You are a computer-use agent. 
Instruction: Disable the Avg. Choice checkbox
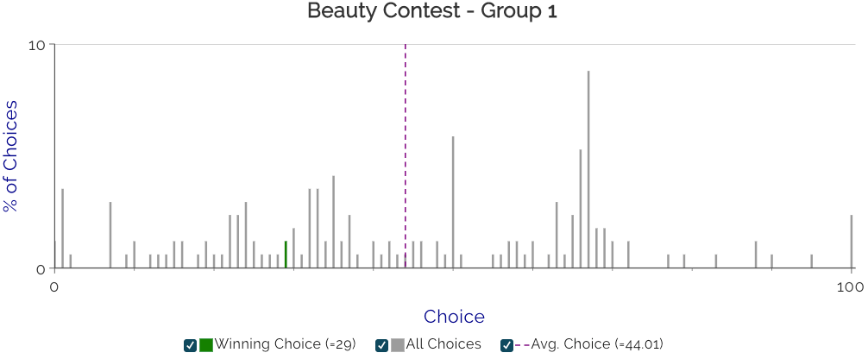coord(506,345)
